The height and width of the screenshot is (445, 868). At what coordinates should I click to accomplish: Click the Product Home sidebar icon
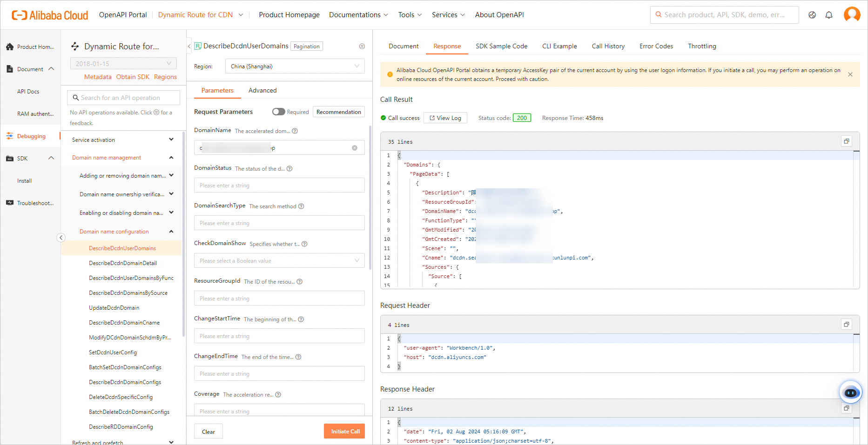click(x=10, y=46)
